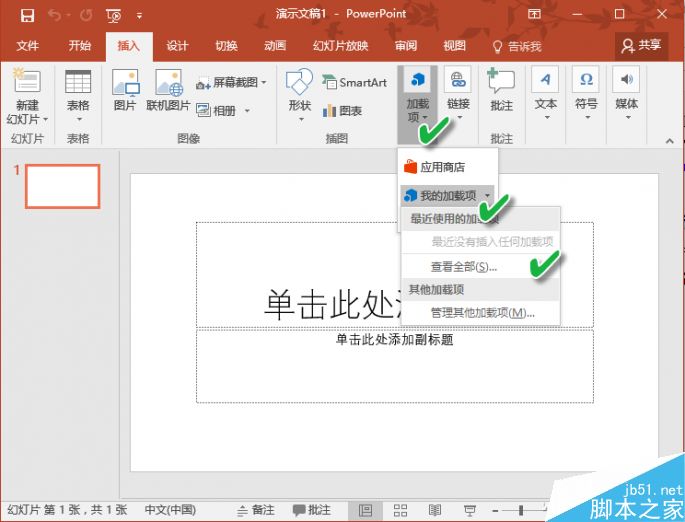Switch to Normal view icon
The image size is (685, 522).
click(365, 510)
